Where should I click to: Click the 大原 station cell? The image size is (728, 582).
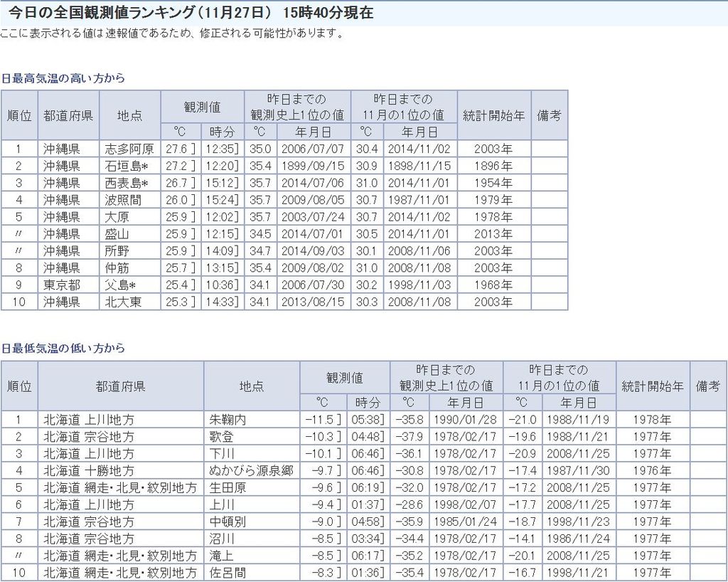(130, 217)
